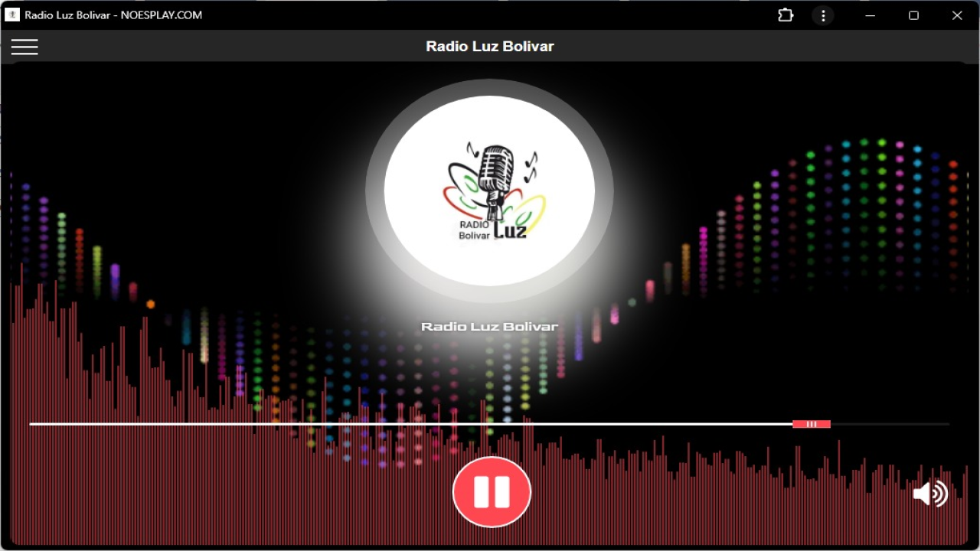Close the Radio Luz Bolivar window
Image resolution: width=980 pixels, height=551 pixels.
click(957, 15)
